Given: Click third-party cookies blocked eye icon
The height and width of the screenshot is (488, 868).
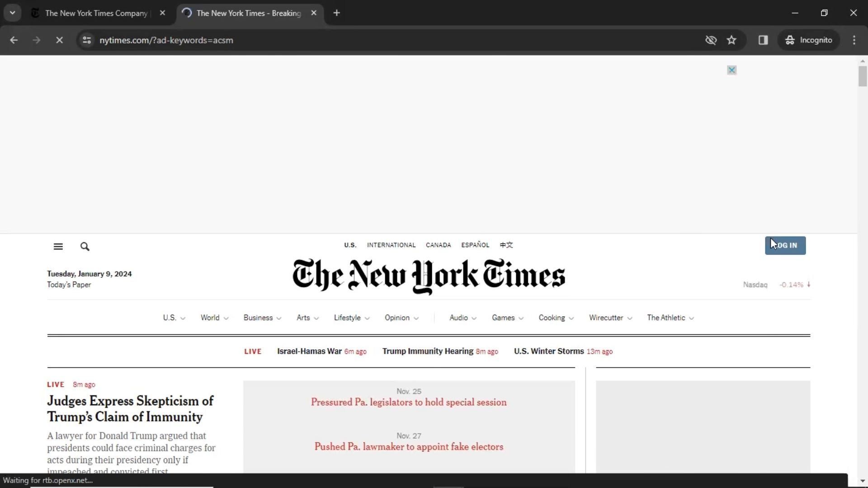Looking at the screenshot, I should pos(711,40).
